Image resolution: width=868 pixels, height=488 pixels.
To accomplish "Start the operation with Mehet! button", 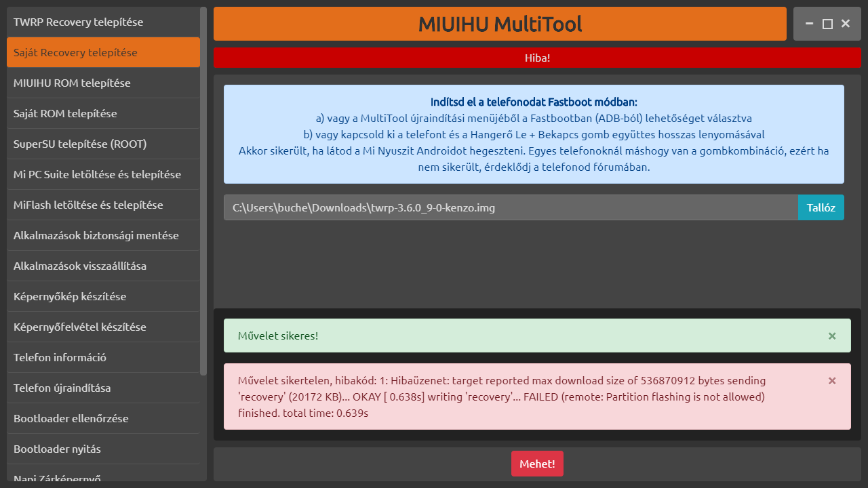I will [x=537, y=464].
